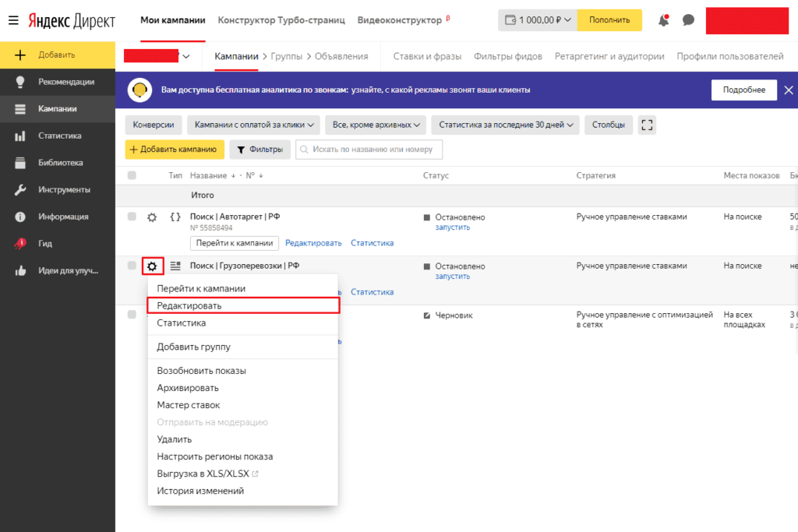This screenshot has height=532, width=798.
Task: Choose Редактировать in context menu
Action: pyautogui.click(x=243, y=305)
